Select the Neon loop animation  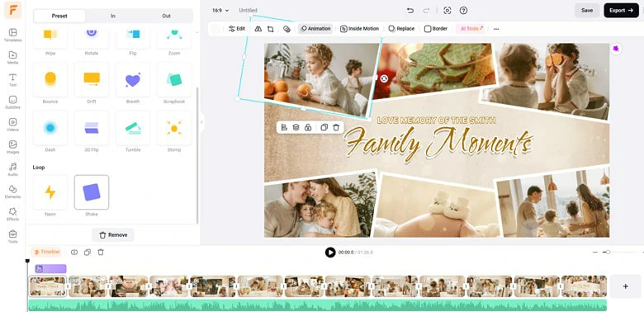point(50,192)
